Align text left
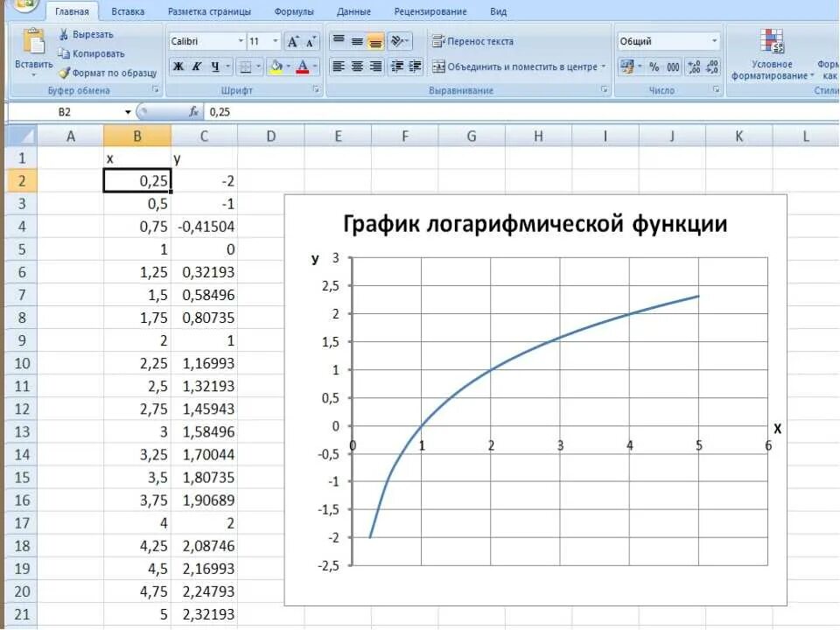 [x=339, y=66]
